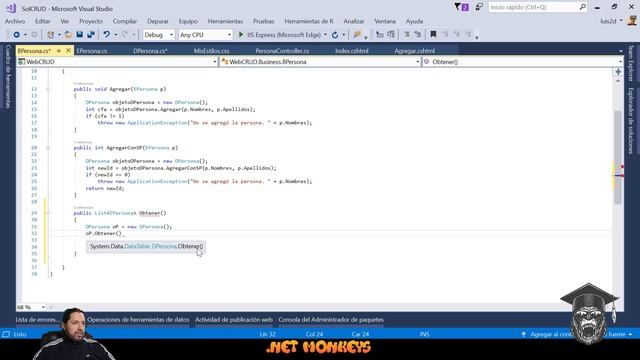The width and height of the screenshot is (640, 360).
Task: Expand undo history dropdown arrow
Action: [116, 35]
